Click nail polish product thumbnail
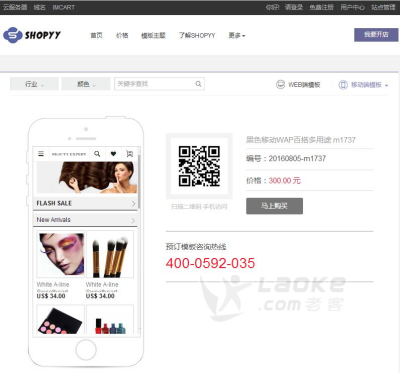The height and width of the screenshot is (373, 400). [x=110, y=320]
